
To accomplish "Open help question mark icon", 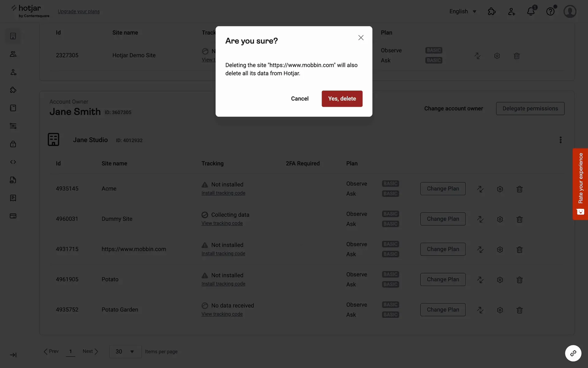I will click(x=550, y=12).
